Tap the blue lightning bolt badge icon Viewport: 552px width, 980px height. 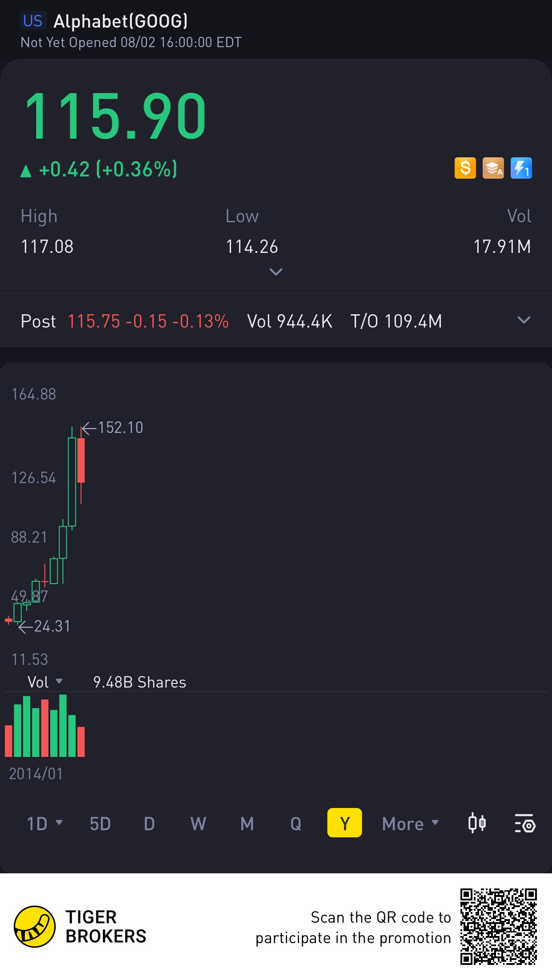521,168
